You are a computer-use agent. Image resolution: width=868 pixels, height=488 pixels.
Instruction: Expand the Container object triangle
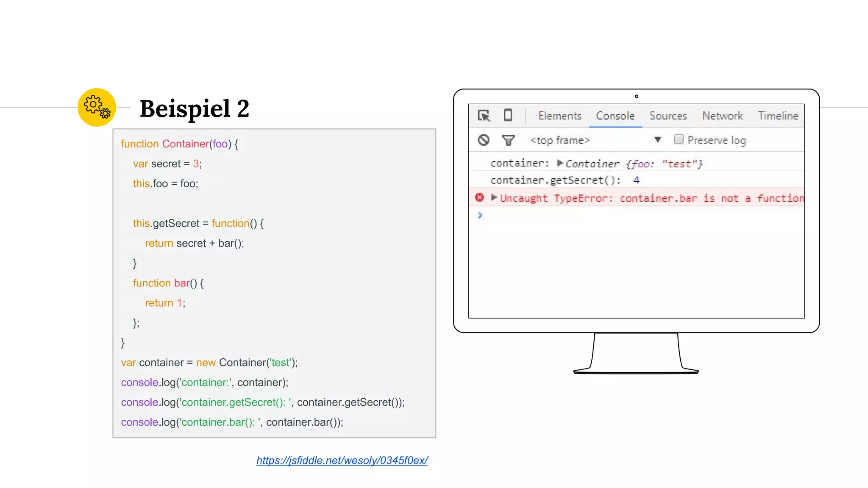pos(559,163)
